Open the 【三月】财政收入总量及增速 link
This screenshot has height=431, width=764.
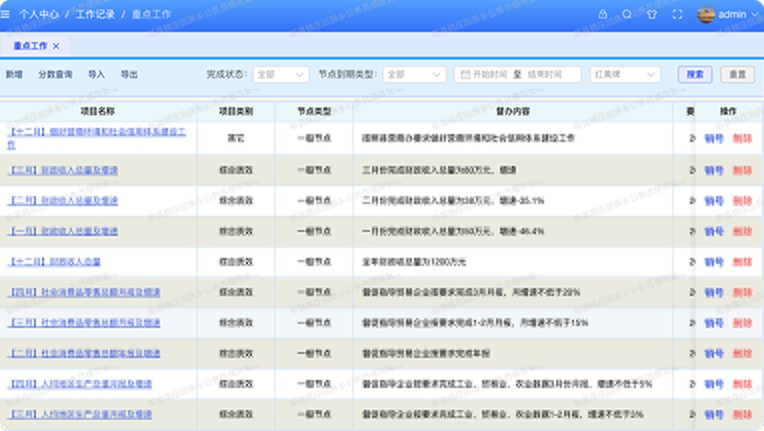(x=63, y=170)
